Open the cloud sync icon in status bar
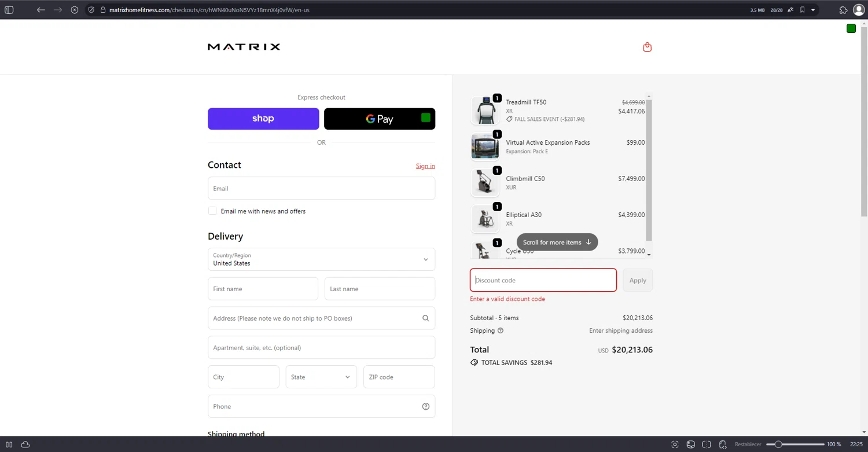This screenshot has height=452, width=868. point(25,444)
